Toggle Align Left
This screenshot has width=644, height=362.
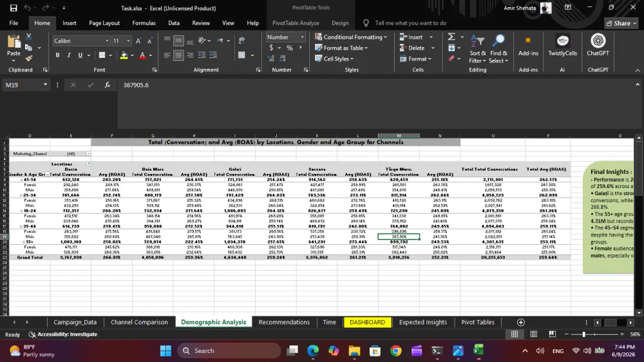pyautogui.click(x=167, y=55)
